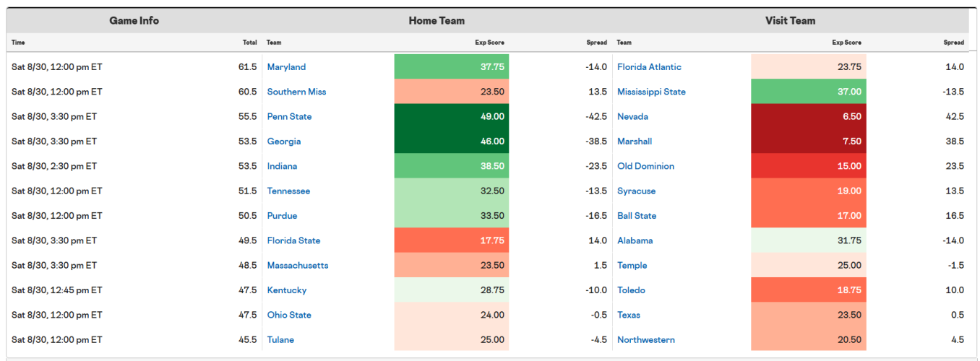The width and height of the screenshot is (980, 361).
Task: Select the 55.5 total in Penn State row
Action: pyautogui.click(x=247, y=116)
